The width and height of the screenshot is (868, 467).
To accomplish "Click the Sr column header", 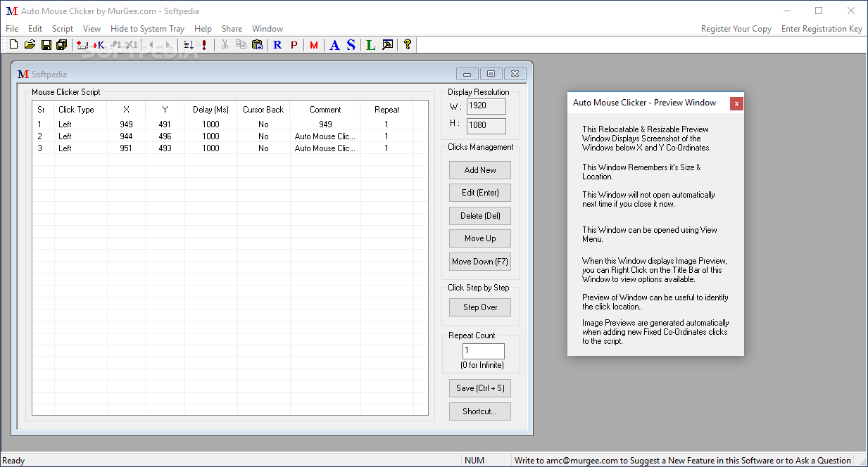I will 43,110.
